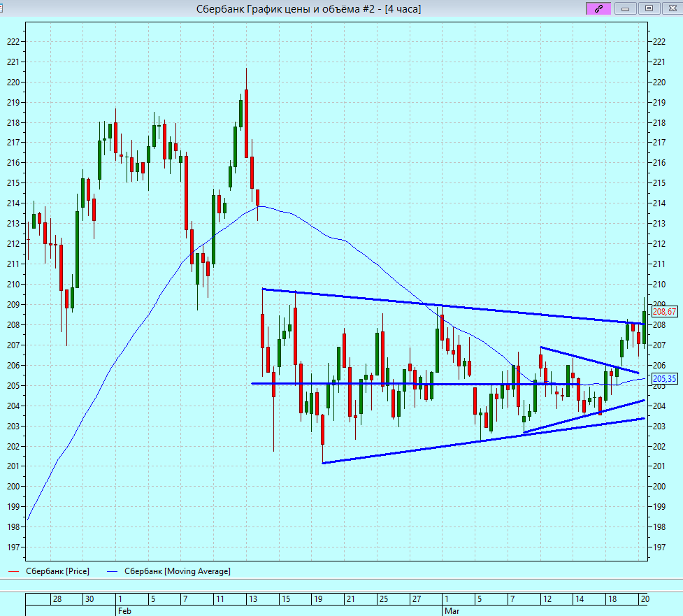The width and height of the screenshot is (683, 616).
Task: Click date 19 on the time axis
Action: (x=318, y=599)
